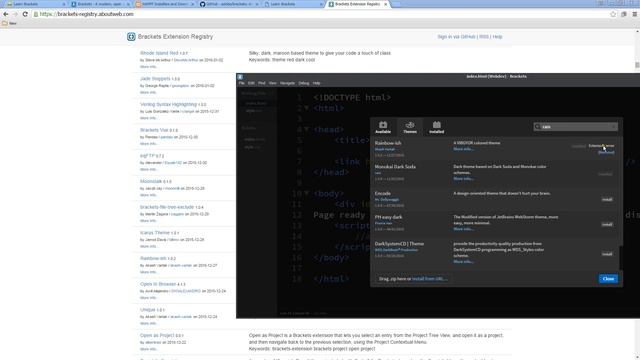
Task: Click the Installed icon in Extension Manager
Action: click(x=436, y=127)
